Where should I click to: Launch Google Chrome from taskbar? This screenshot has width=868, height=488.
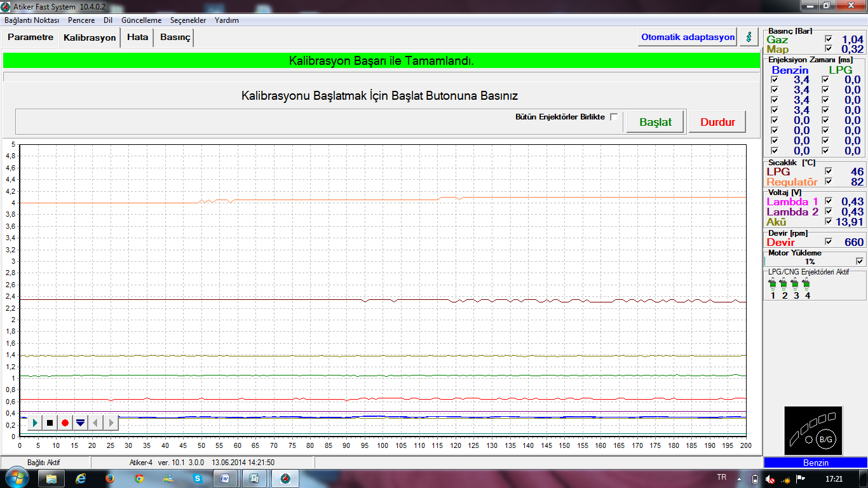139,478
